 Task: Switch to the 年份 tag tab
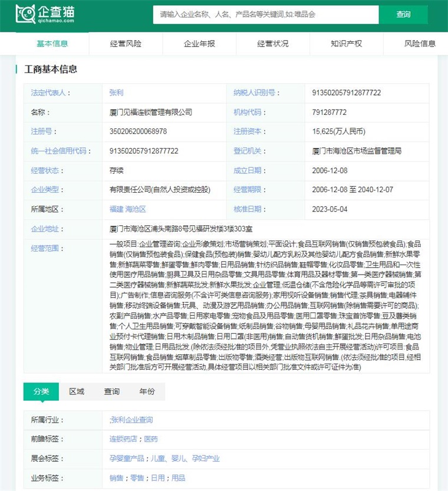(147, 391)
